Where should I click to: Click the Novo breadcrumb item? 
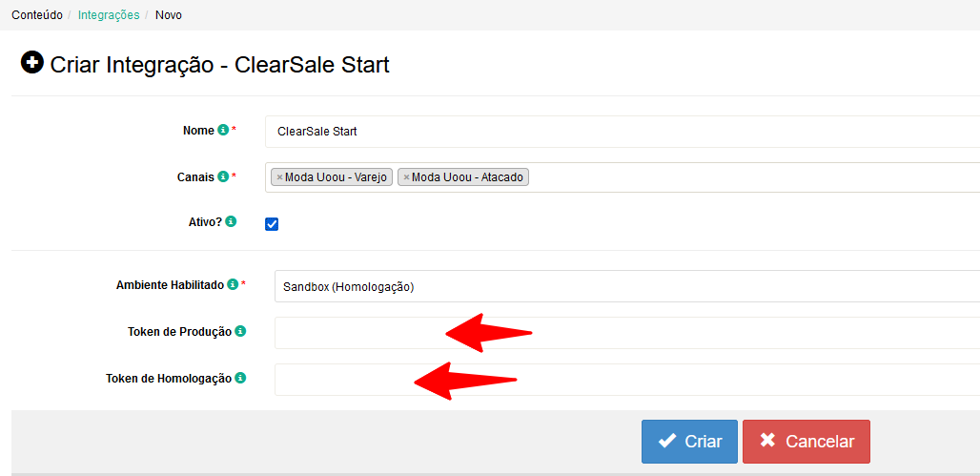click(169, 15)
